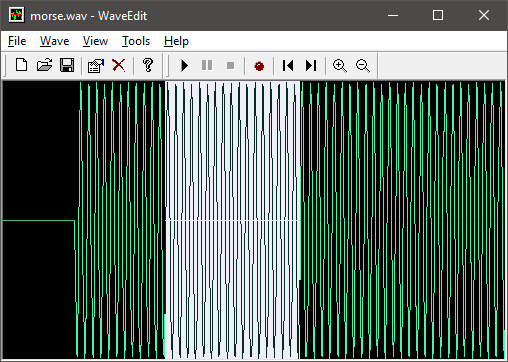Screen dimensions: 508x362
Task: Jump to the end of the wave
Action: click(311, 65)
